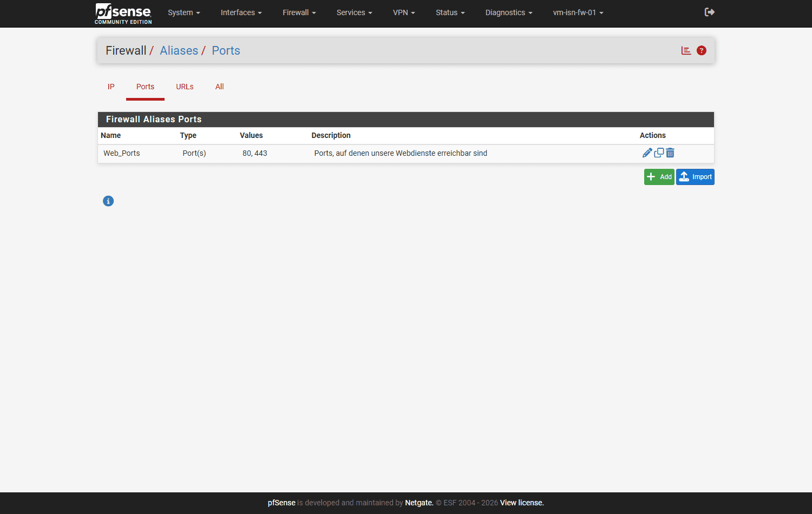Copy the Web_Ports alias
812x514 pixels.
(659, 153)
